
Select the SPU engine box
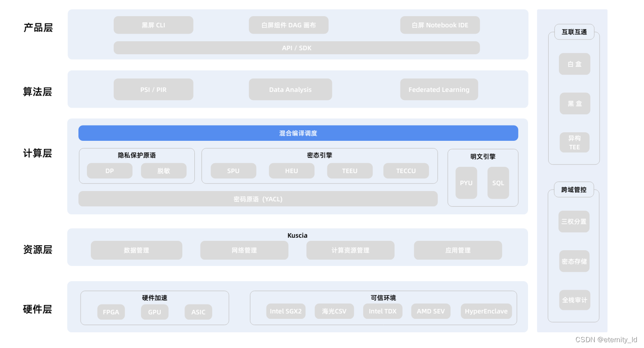[233, 171]
